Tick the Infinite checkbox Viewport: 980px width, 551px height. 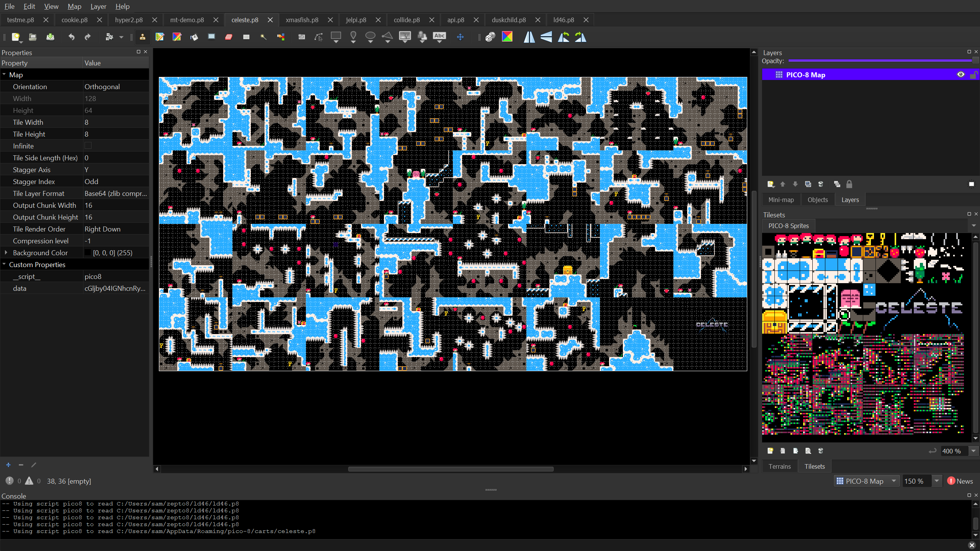(x=88, y=146)
